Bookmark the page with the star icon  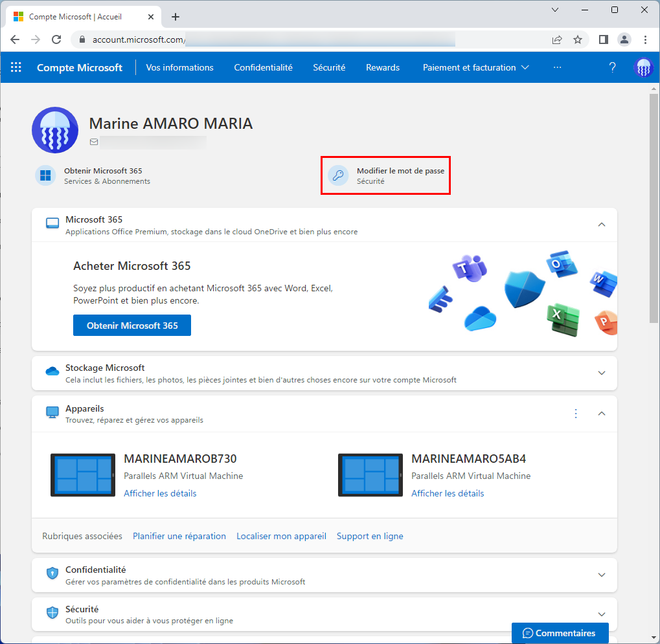[578, 39]
